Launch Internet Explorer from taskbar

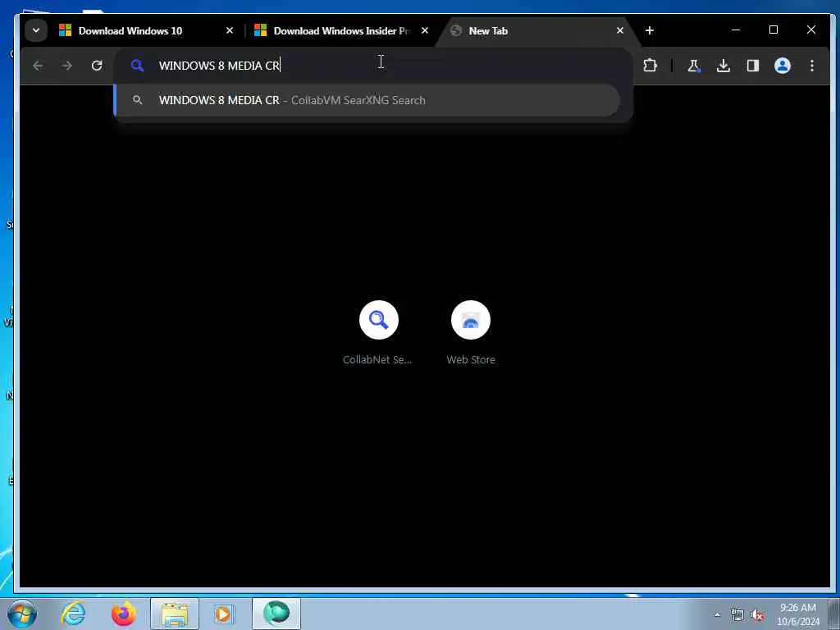[x=73, y=614]
